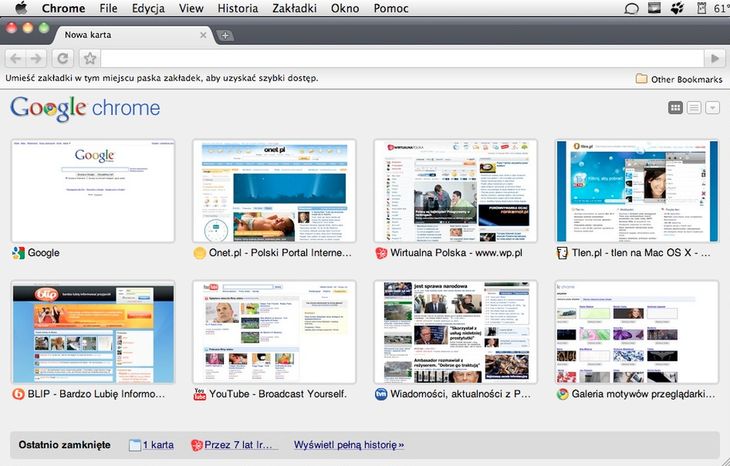Click 'YouTube - Broadcast Yourself.' title
Viewport: 730px width, 466px height.
click(278, 394)
